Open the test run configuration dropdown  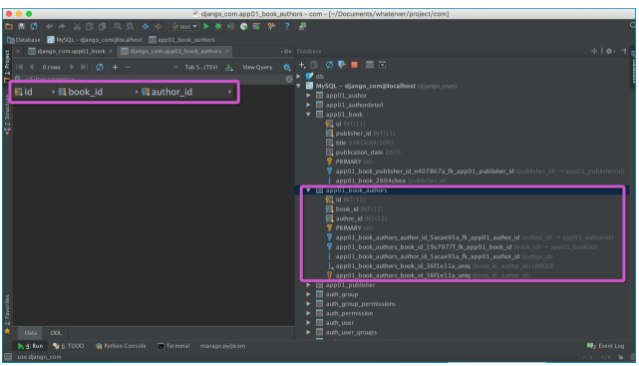pyautogui.click(x=184, y=26)
